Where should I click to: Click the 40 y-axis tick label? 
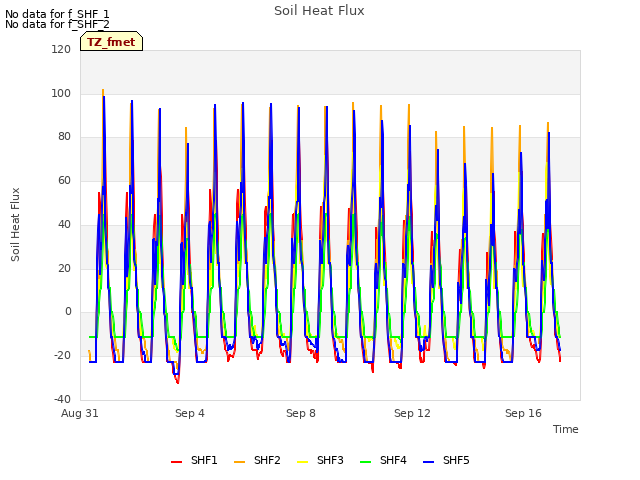tap(64, 224)
